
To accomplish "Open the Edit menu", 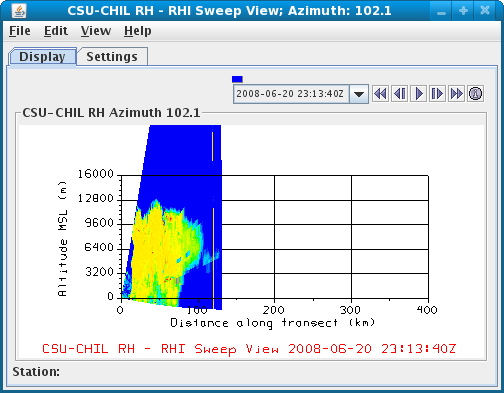I will click(x=56, y=31).
